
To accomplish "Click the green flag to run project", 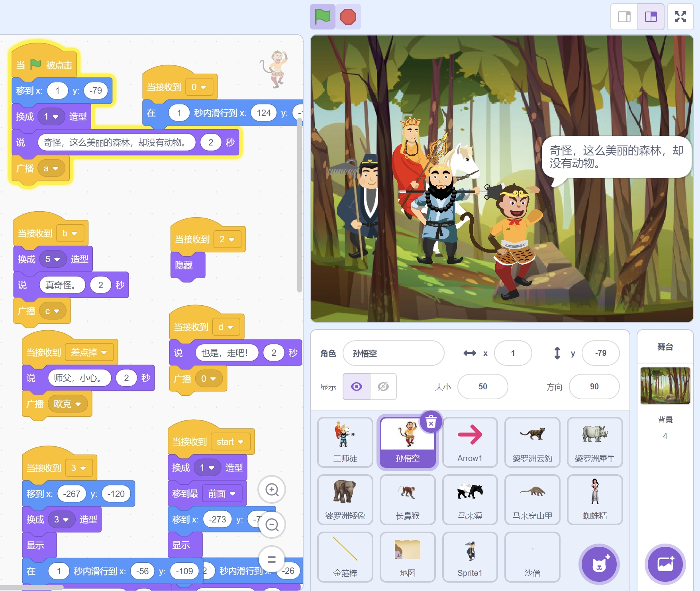I will [322, 17].
